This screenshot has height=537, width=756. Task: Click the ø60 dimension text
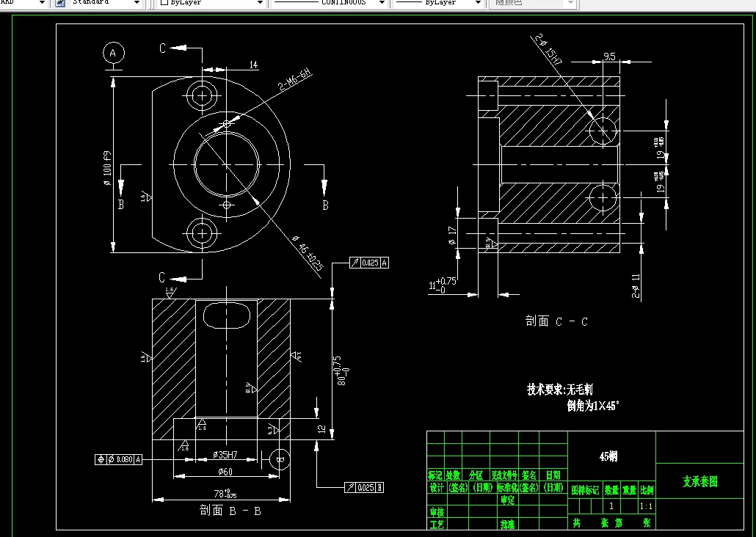(225, 472)
